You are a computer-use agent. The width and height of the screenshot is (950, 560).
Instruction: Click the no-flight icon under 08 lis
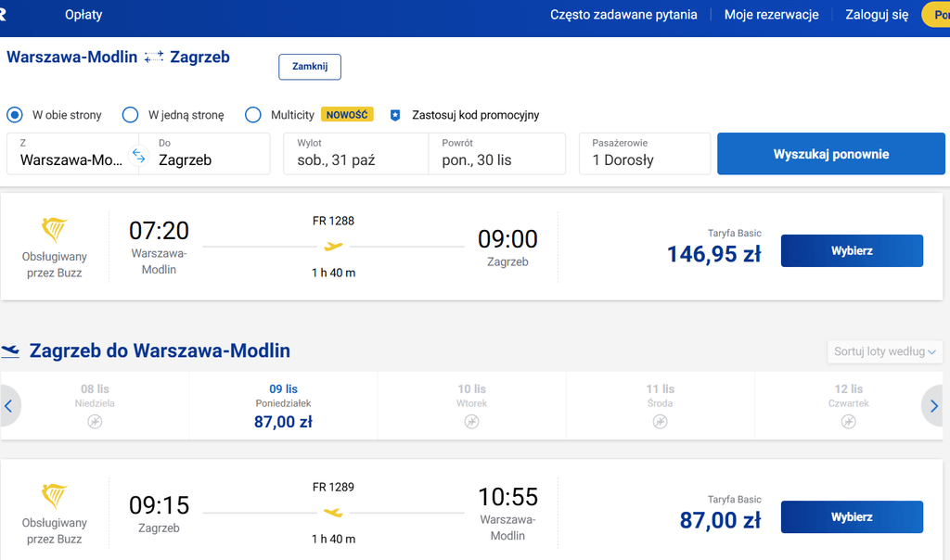coord(95,421)
